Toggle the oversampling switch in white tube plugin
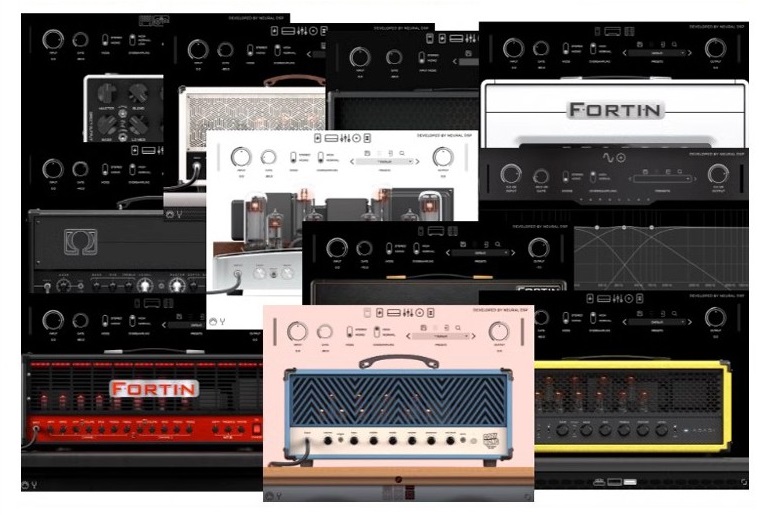This screenshot has width=771, height=515. (x=322, y=158)
